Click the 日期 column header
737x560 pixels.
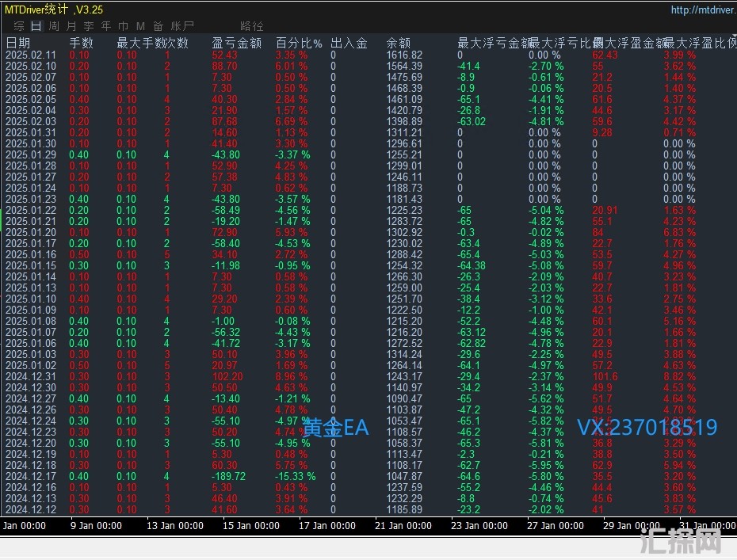pyautogui.click(x=18, y=43)
